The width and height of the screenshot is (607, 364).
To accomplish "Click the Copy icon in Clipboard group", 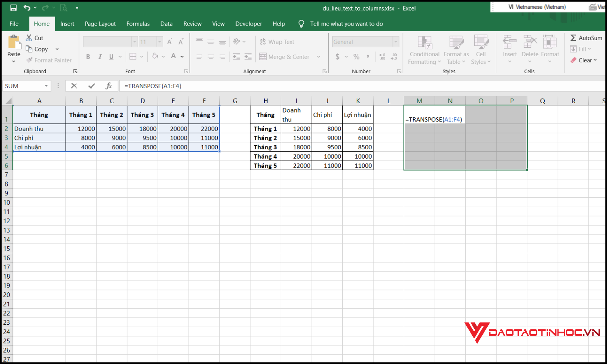I will click(29, 49).
